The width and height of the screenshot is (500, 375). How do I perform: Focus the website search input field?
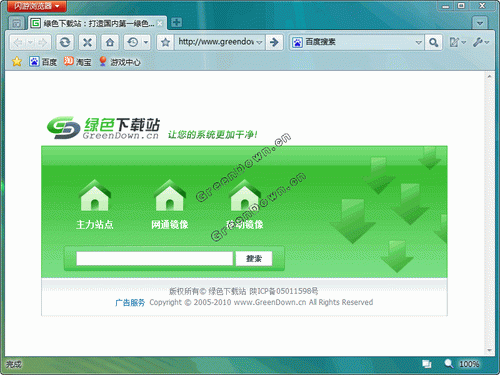(x=154, y=258)
